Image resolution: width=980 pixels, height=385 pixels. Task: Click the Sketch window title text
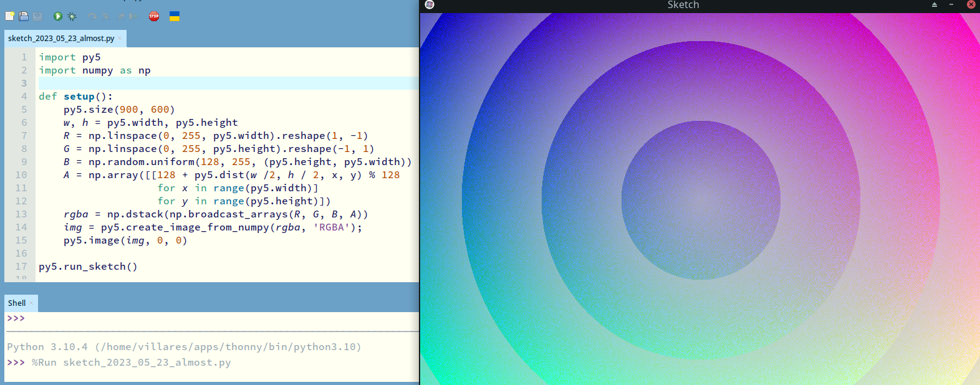[x=683, y=5]
